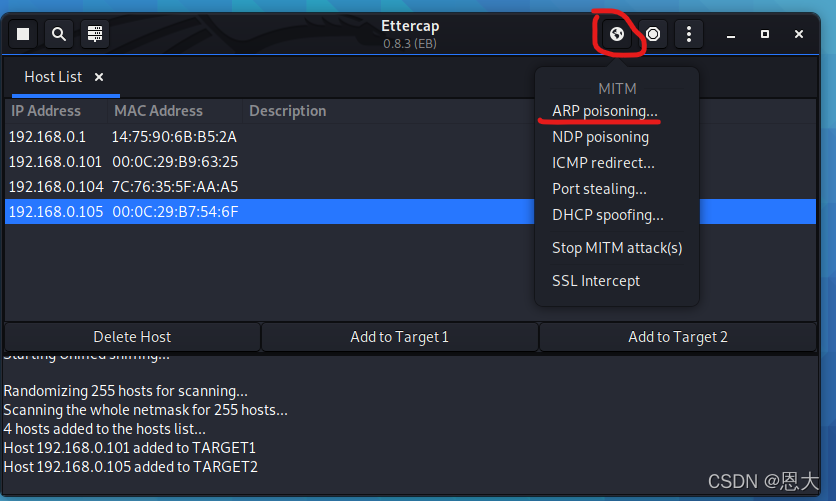Choose SSL Intercept menu item
This screenshot has width=836, height=501.
coord(596,281)
